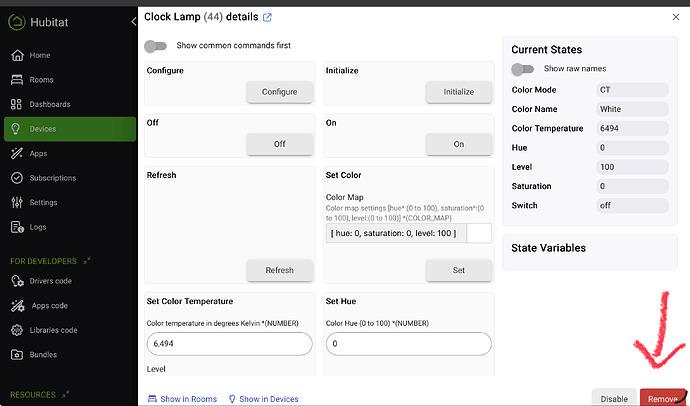The image size is (690, 406).
Task: Open Drivers code icon
Action: point(17,281)
